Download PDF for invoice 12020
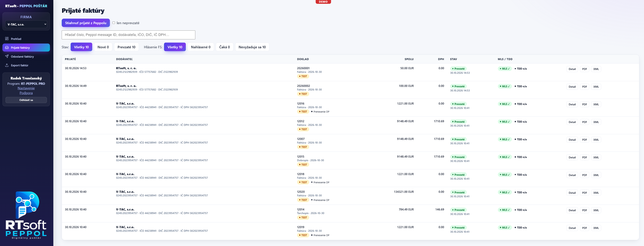The width and height of the screenshot is (644, 246). click(x=584, y=193)
